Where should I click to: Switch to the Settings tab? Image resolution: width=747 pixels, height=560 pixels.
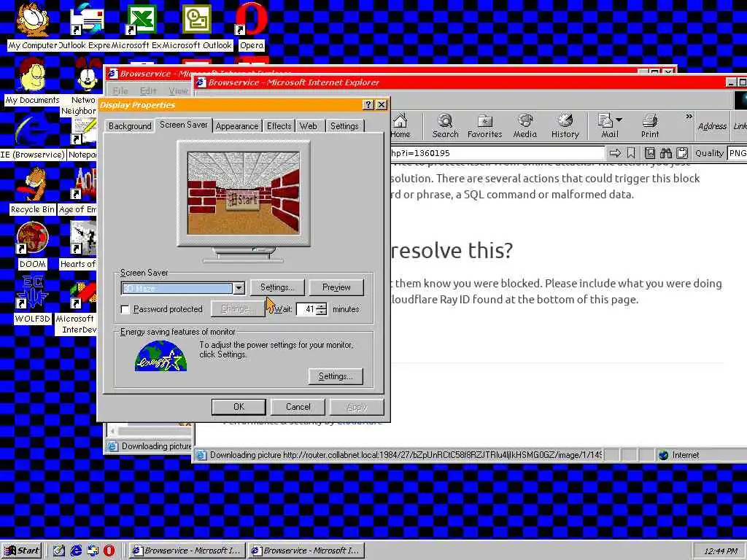point(344,126)
